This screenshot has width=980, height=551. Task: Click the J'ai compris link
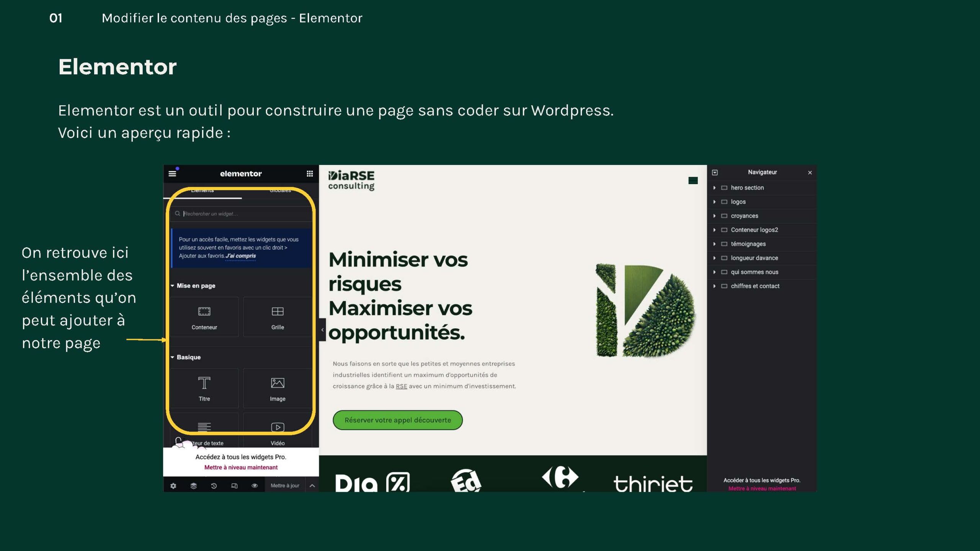[x=241, y=256]
